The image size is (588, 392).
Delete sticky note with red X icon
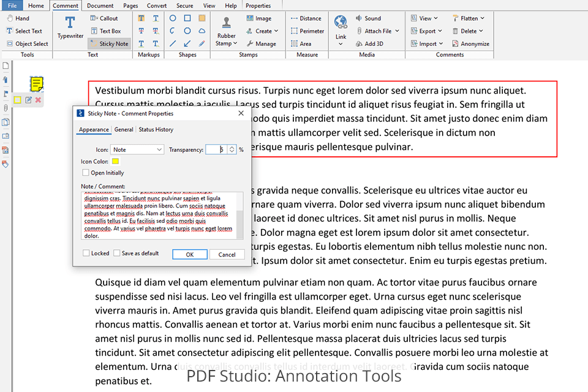point(38,100)
